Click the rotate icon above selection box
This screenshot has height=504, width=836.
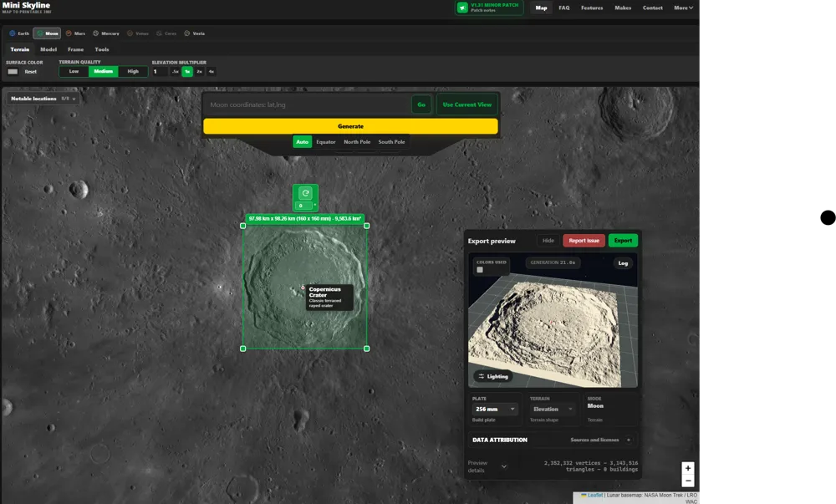(x=305, y=193)
